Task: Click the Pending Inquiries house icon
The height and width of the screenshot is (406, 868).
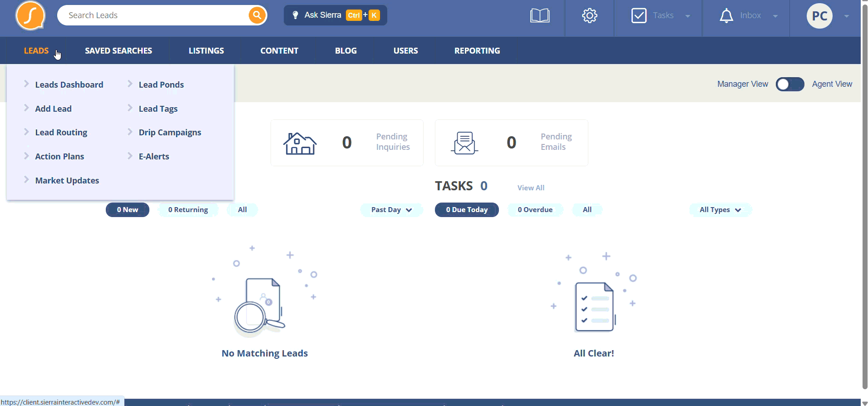Action: [300, 143]
